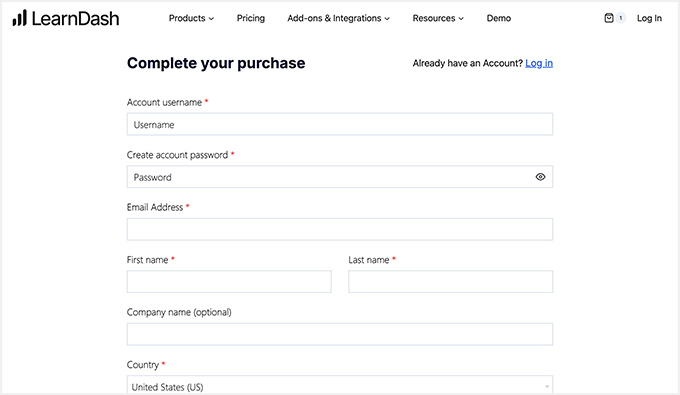Click the First name input
This screenshot has height=395, width=680.
(229, 282)
